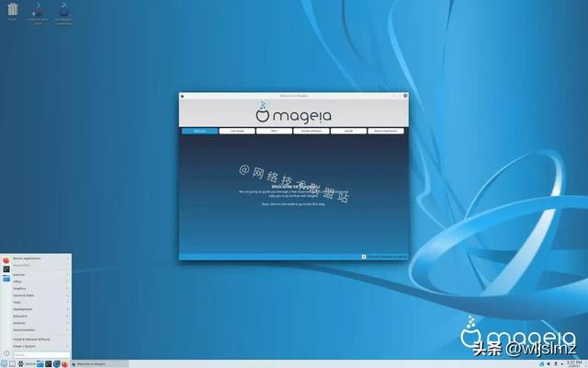Open the Education menu category
This screenshot has height=368, width=588.
(40, 316)
